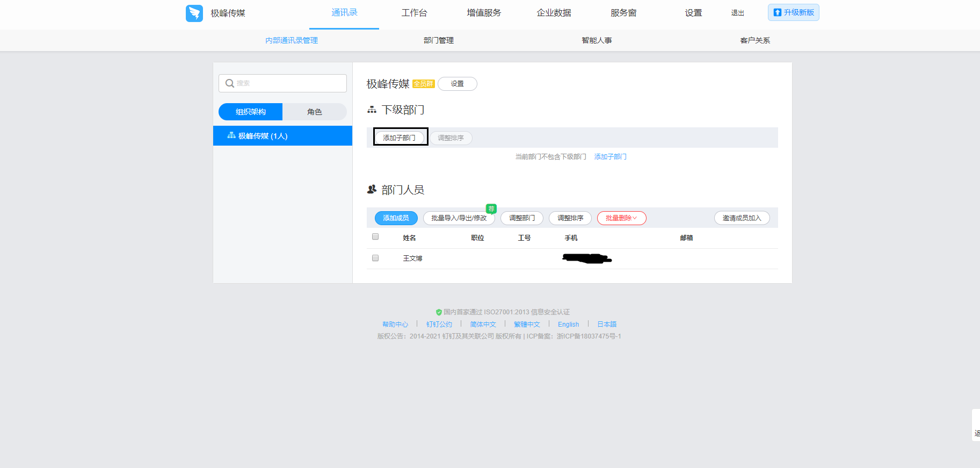Click the 工号 column header
Viewport: 980px width, 468px height.
pos(524,237)
